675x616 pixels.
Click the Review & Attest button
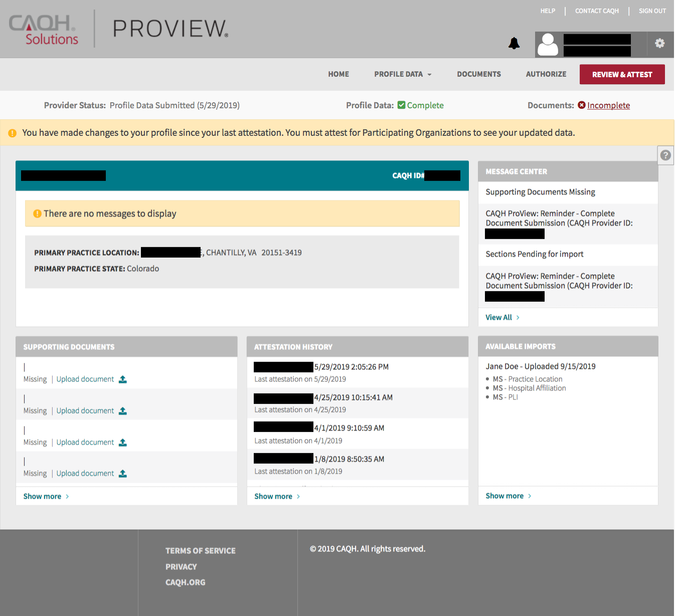pyautogui.click(x=622, y=75)
